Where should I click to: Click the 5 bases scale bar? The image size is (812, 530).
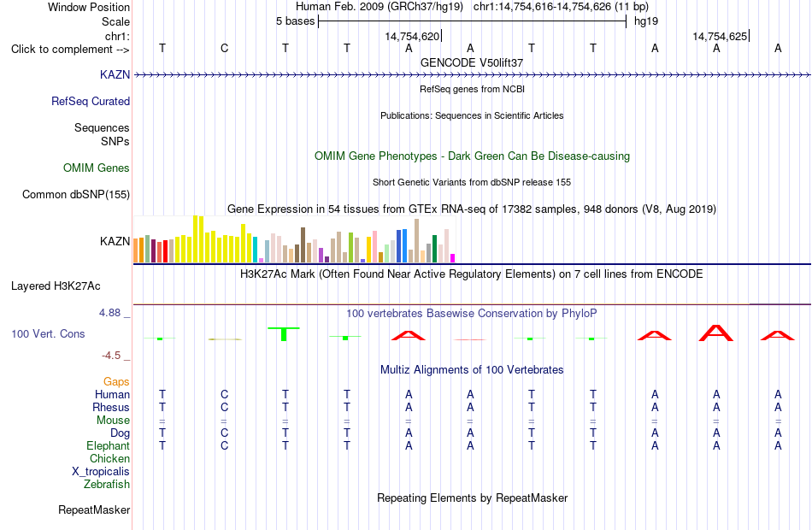[473, 21]
